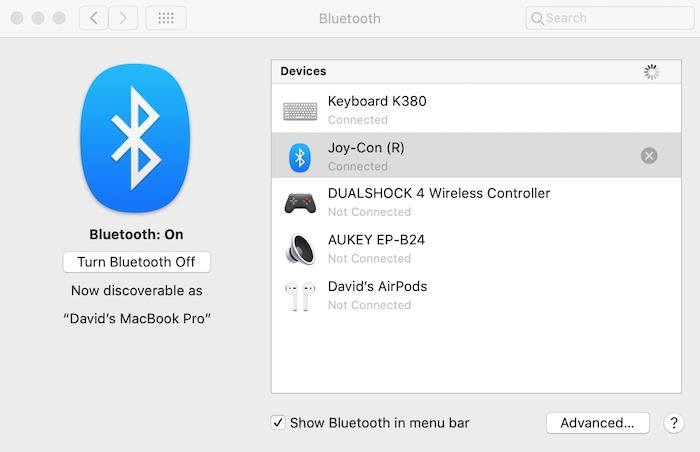
Task: Click the magnifying glass search icon
Action: coord(538,18)
